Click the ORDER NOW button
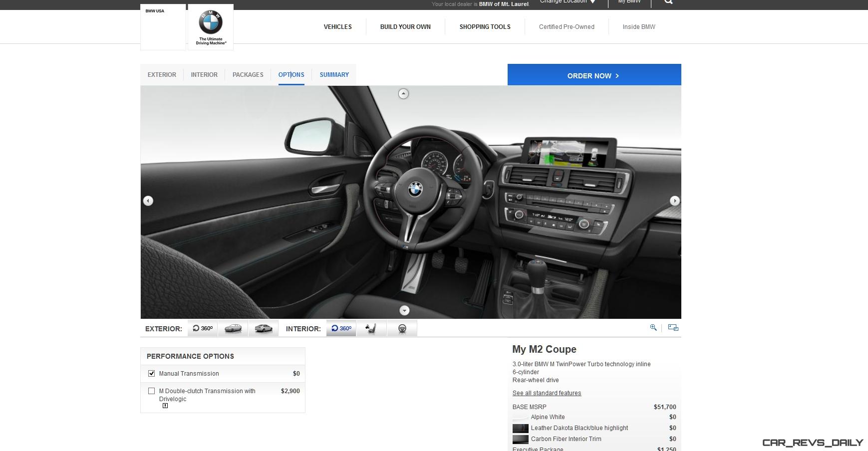This screenshot has height=451, width=868. click(594, 75)
